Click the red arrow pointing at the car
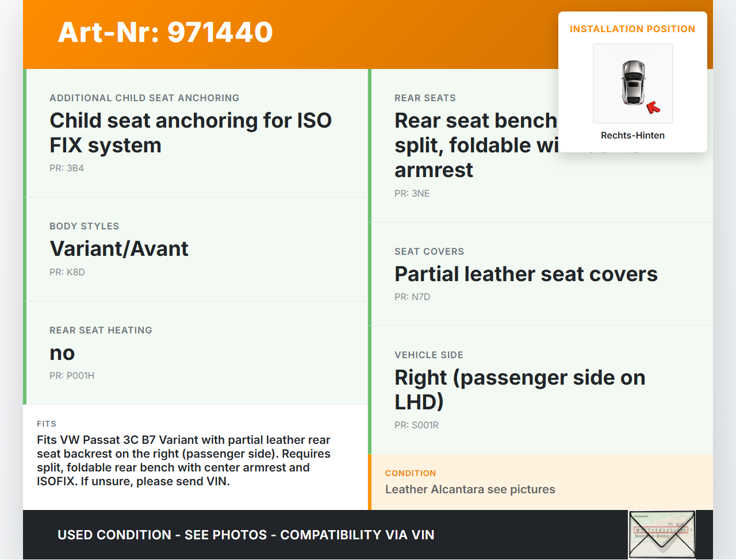This screenshot has height=560, width=736. 653,107
